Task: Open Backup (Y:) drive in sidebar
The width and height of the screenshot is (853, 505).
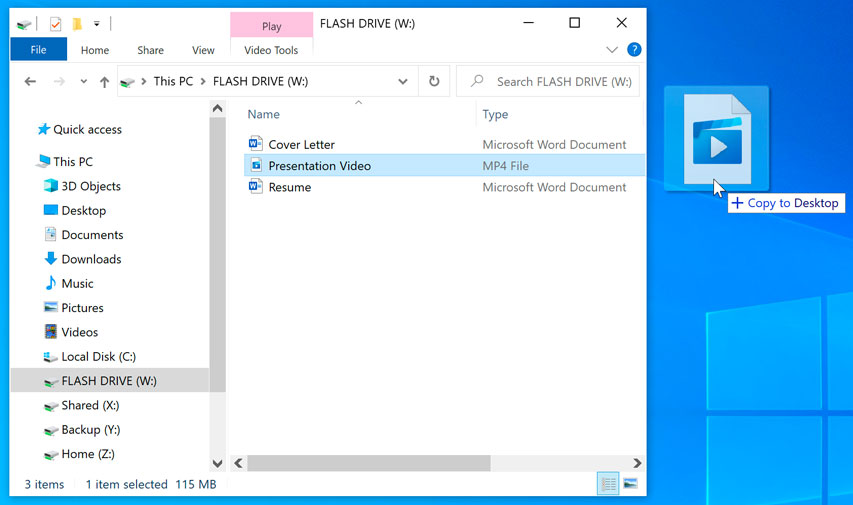Action: coord(90,430)
